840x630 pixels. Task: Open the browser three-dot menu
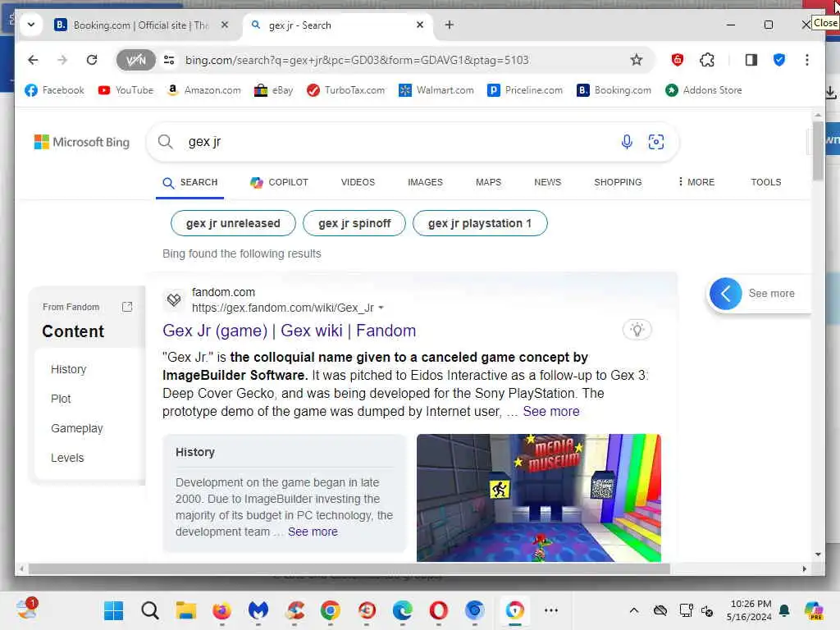click(x=807, y=60)
